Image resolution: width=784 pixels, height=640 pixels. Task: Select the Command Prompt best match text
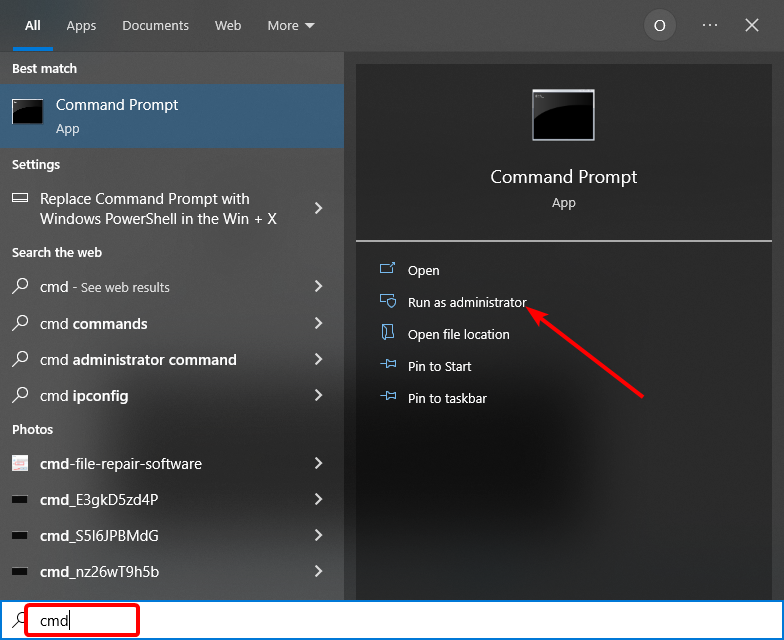point(117,105)
